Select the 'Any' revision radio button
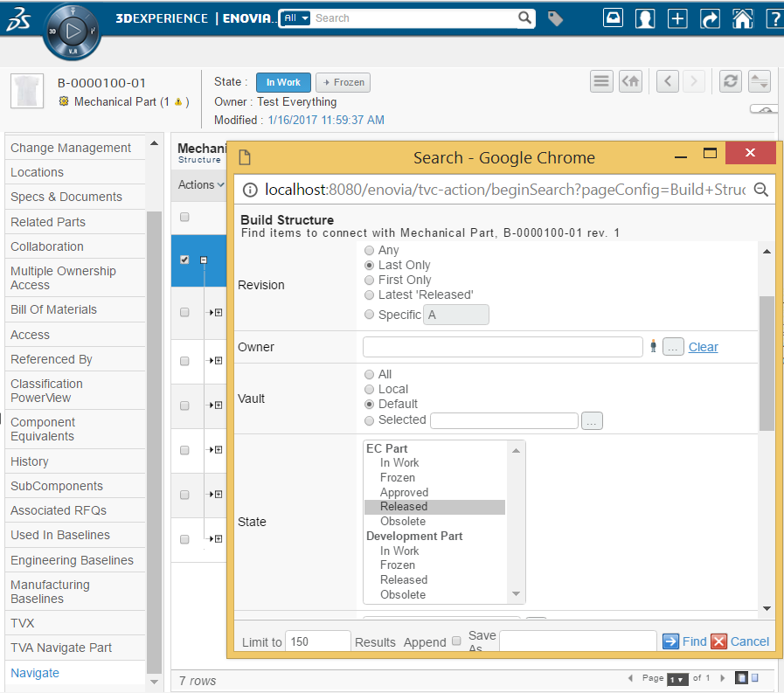 (370, 250)
